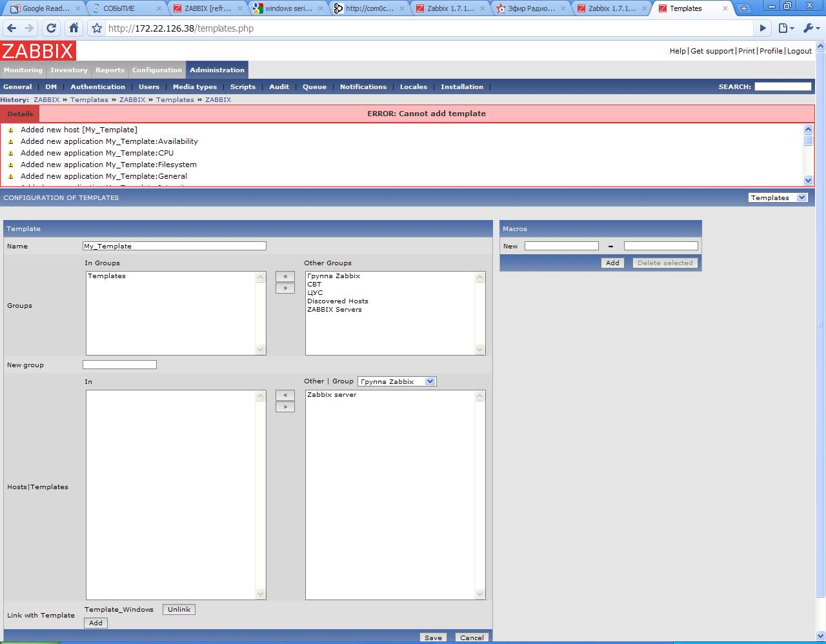Switch to the ZABBIX [refr... tab
826x644 pixels.
[x=207, y=9]
